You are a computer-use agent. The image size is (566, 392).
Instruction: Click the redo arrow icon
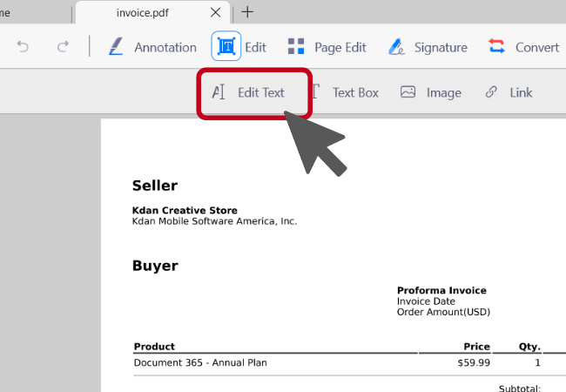pos(63,47)
